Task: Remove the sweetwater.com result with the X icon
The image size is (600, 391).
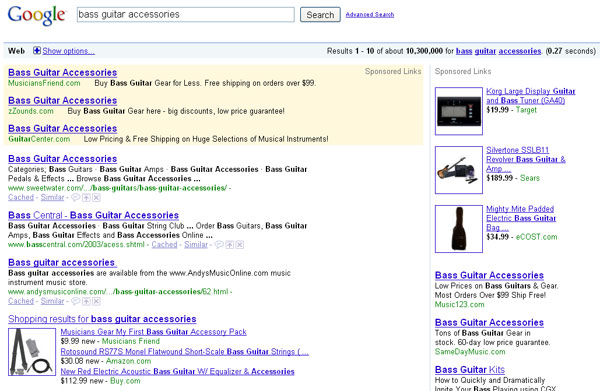Action: (x=96, y=197)
